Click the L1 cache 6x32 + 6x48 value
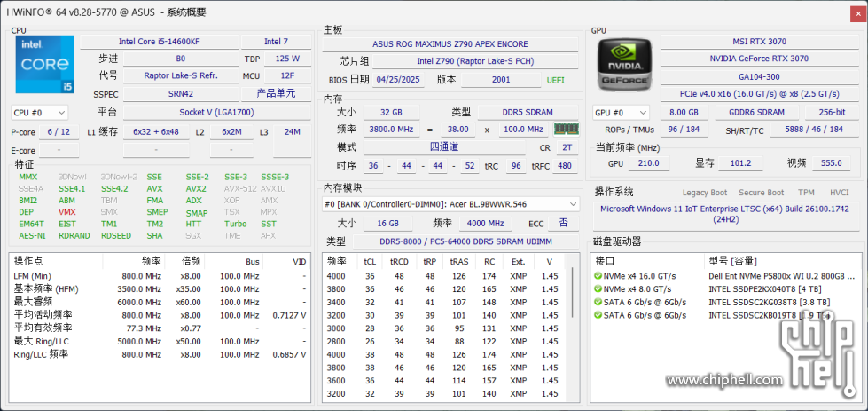The width and height of the screenshot is (868, 411). point(156,132)
